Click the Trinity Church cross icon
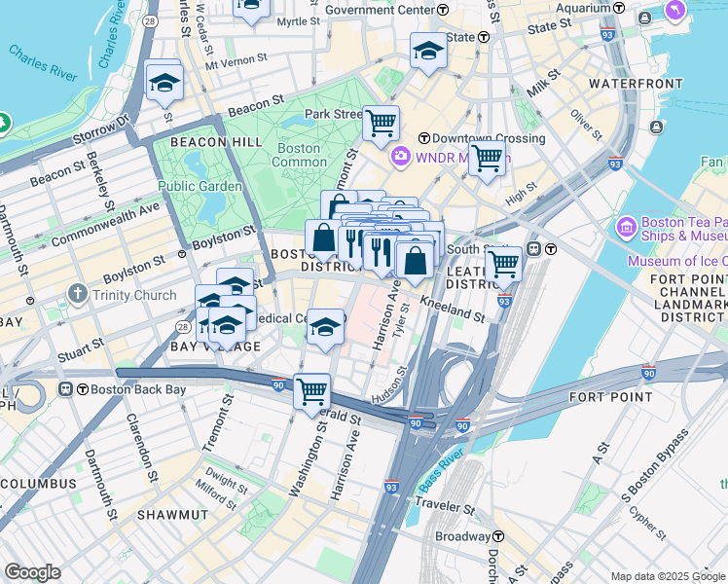 click(78, 294)
